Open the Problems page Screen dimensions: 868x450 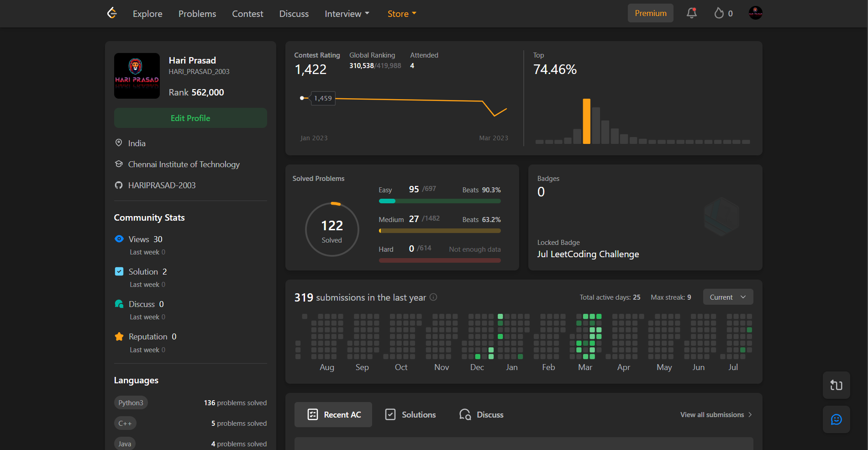point(197,14)
